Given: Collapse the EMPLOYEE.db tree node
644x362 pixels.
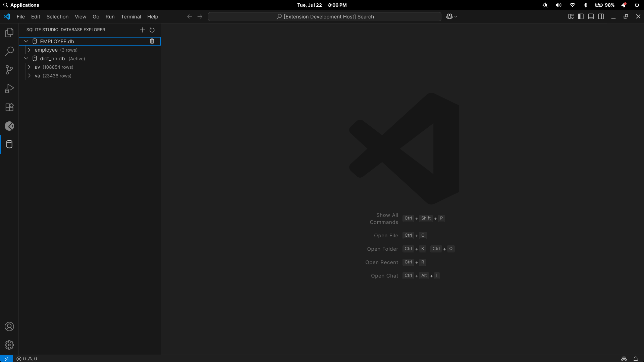Looking at the screenshot, I should click(26, 41).
